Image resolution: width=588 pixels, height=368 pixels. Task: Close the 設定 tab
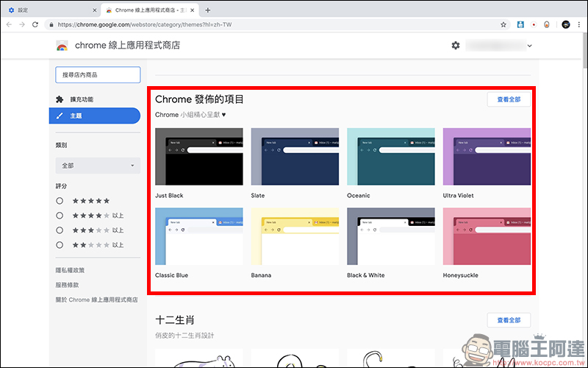[x=95, y=10]
